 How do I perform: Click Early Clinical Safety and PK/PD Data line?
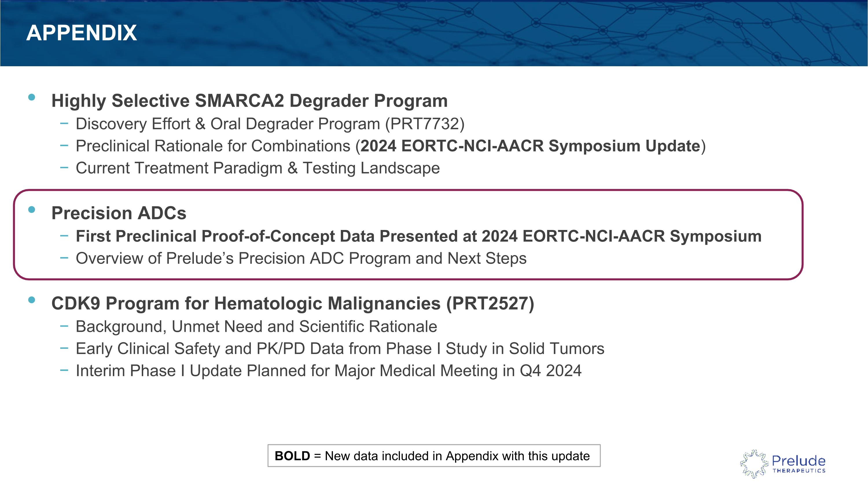340,348
